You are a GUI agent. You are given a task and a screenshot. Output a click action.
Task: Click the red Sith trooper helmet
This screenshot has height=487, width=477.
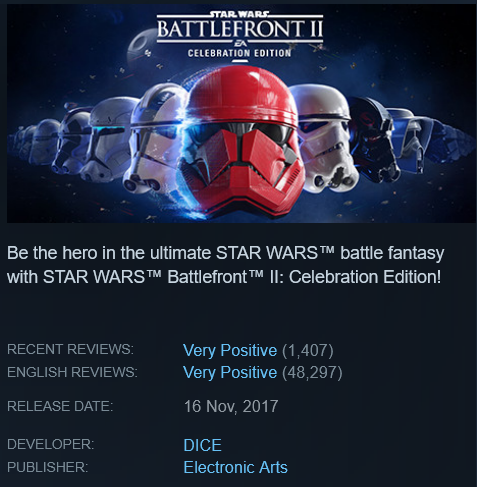pyautogui.click(x=241, y=141)
